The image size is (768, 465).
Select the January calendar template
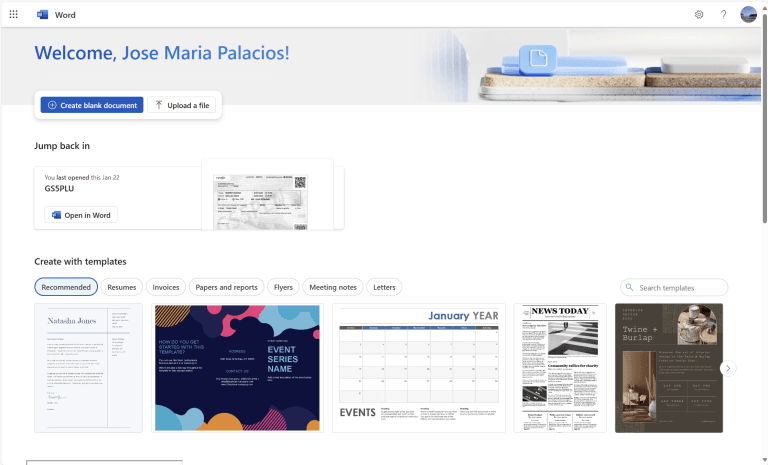pyautogui.click(x=419, y=367)
